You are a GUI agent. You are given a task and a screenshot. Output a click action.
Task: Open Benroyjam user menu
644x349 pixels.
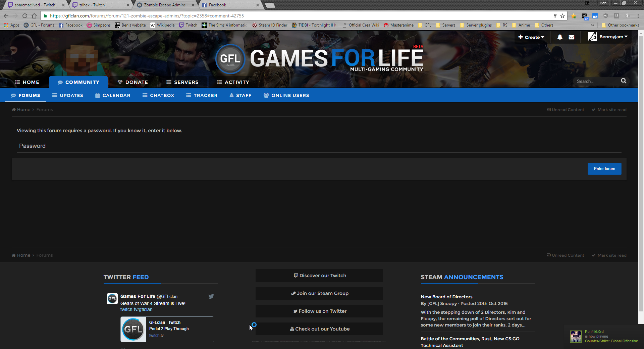[608, 37]
